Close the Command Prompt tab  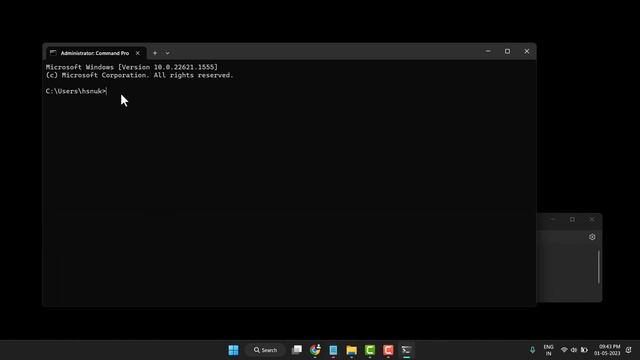(138, 53)
